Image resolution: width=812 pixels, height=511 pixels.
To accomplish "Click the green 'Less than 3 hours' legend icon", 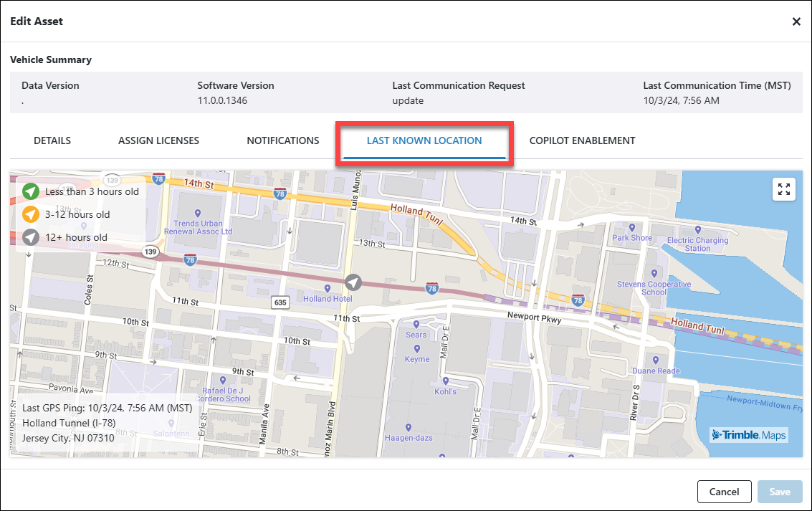I will (30, 191).
